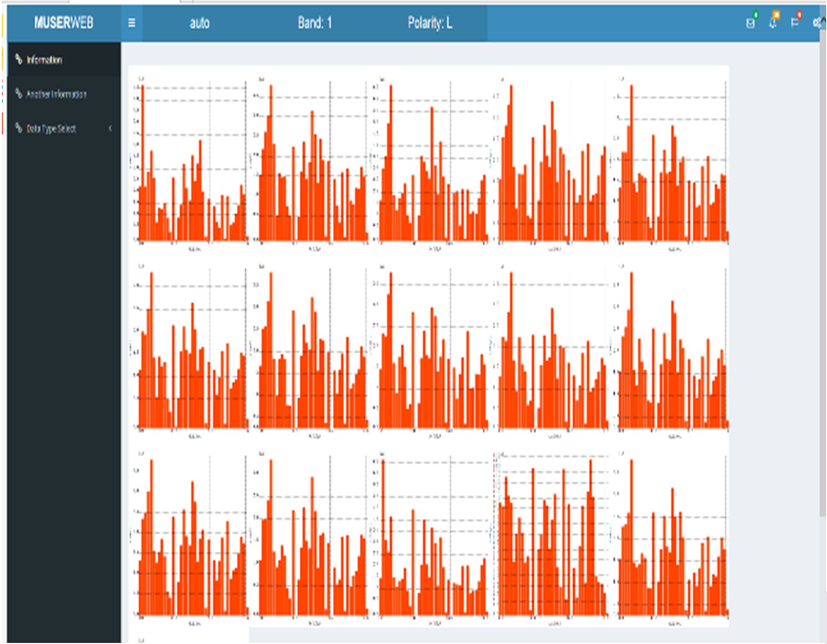The image size is (827, 644).
Task: Click the fourth chart in bottom row
Action: tap(552, 536)
